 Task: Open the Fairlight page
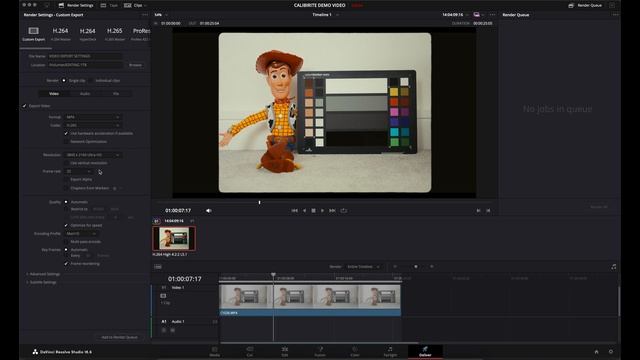(390, 351)
